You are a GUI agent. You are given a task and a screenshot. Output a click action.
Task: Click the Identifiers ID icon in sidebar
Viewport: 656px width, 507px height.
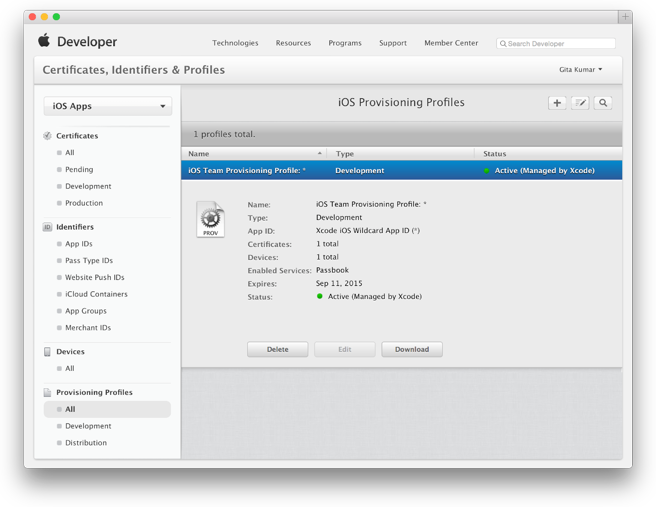click(x=47, y=227)
